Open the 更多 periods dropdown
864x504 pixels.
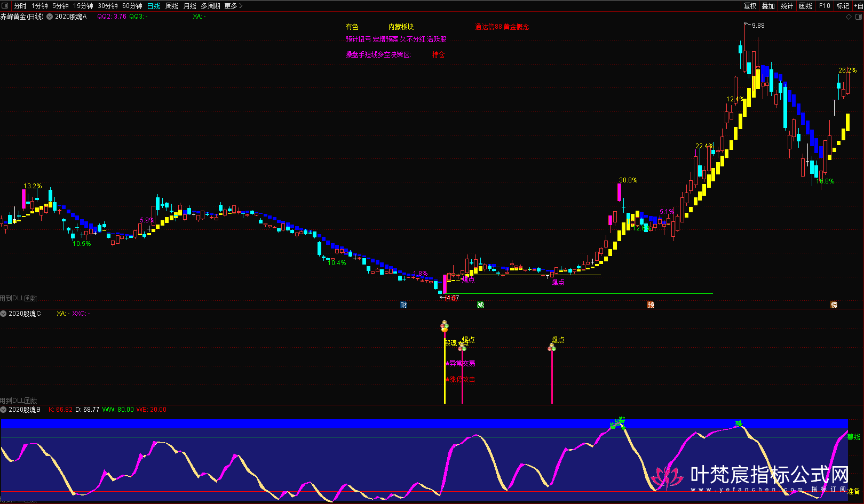pyautogui.click(x=233, y=6)
